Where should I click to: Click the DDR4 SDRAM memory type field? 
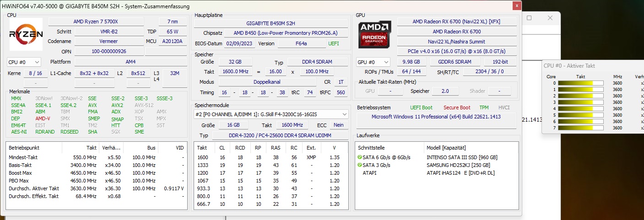click(317, 62)
